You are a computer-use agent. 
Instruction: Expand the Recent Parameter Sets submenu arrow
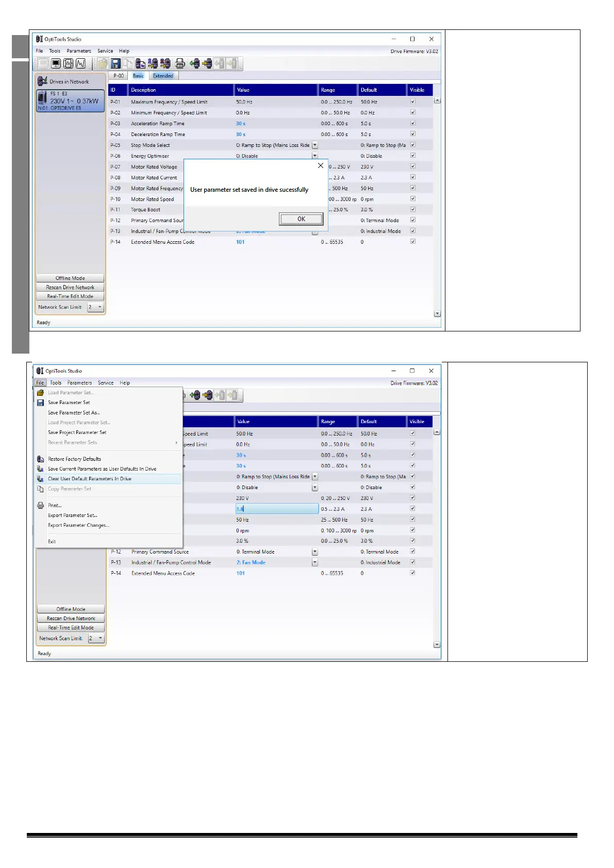click(x=176, y=443)
